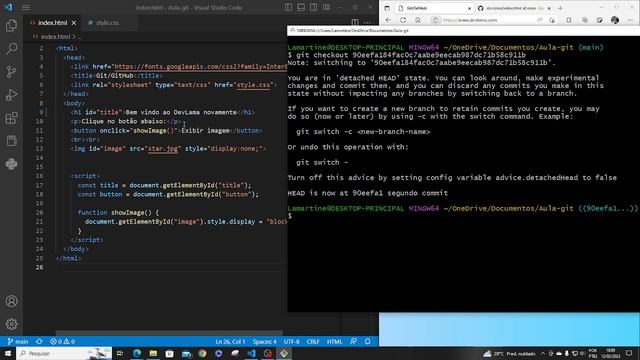640x360 pixels.
Task: Refresh the browser page
Action: 403,20
